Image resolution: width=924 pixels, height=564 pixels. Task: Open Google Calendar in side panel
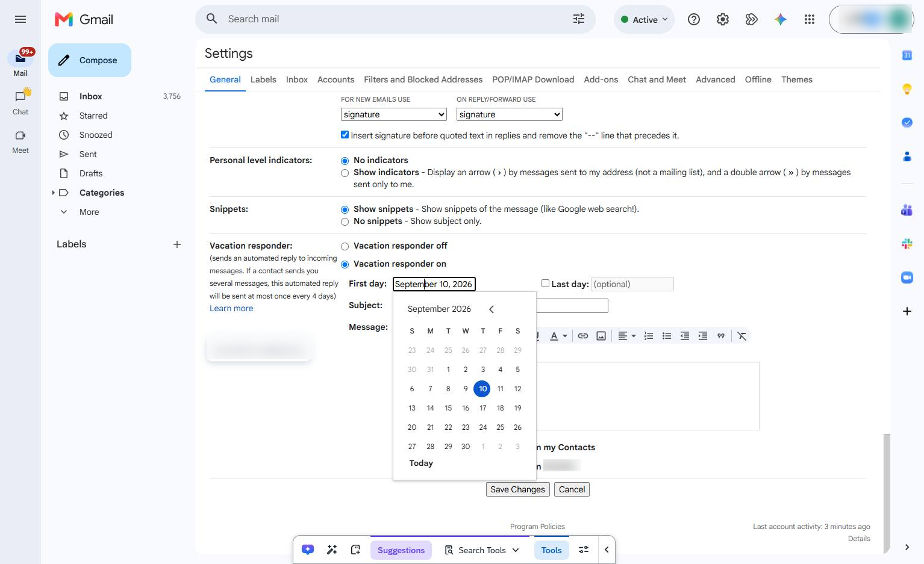[x=907, y=55]
